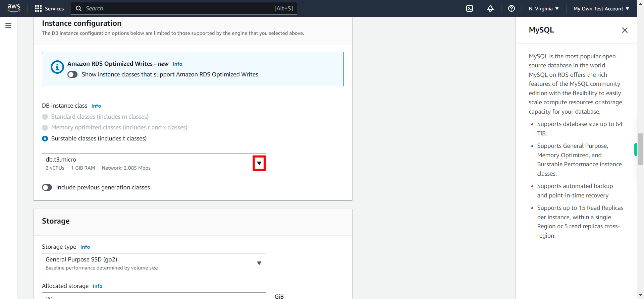Click the Instance configuration heading

click(82, 23)
